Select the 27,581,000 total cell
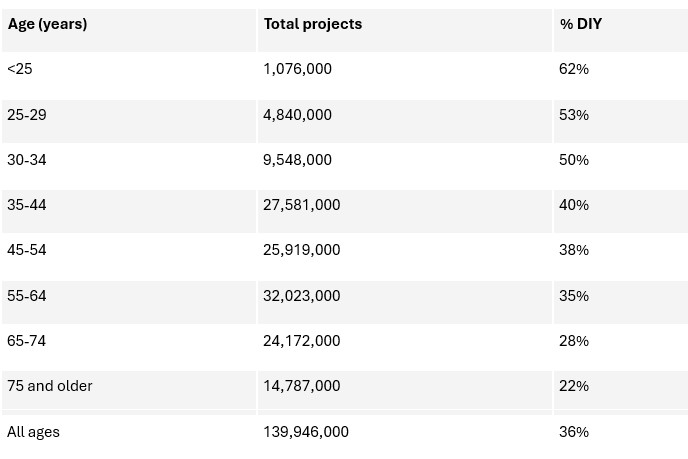688x459 pixels. pyautogui.click(x=301, y=205)
